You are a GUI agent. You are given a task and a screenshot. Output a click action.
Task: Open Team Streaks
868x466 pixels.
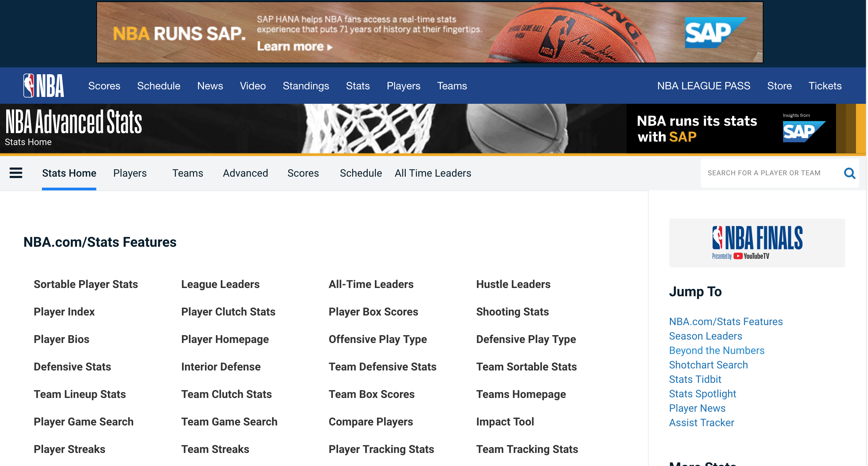click(x=215, y=449)
